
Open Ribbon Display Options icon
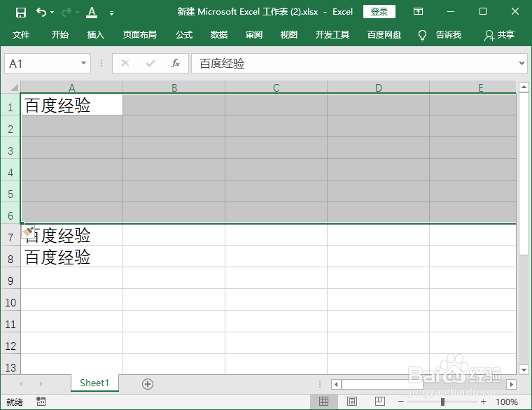tap(418, 11)
